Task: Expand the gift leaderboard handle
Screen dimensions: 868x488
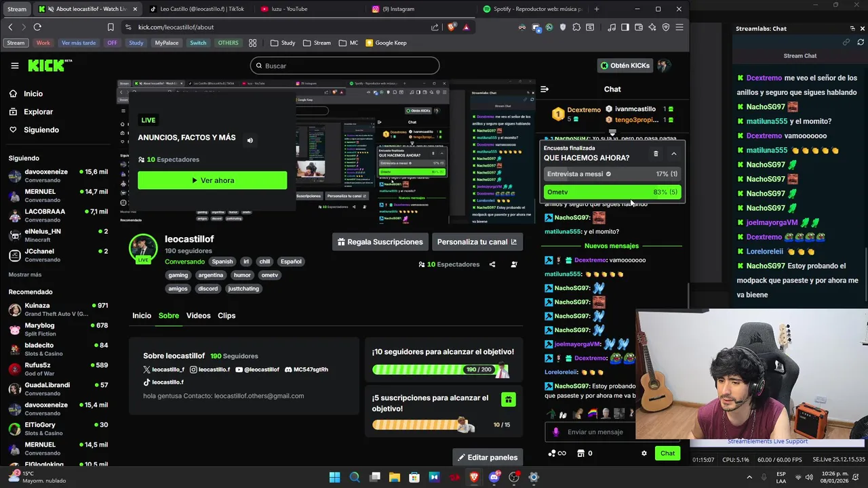Action: [x=612, y=133]
